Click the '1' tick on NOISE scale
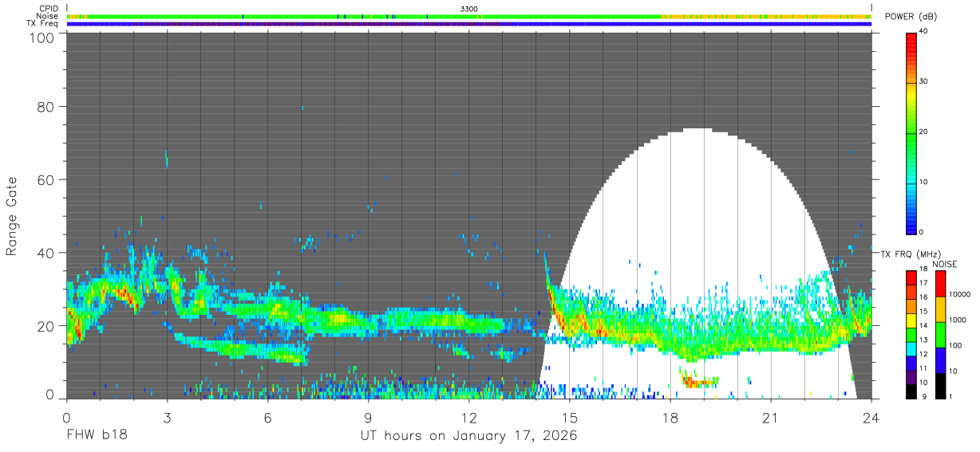The height and width of the screenshot is (452, 980). (x=952, y=396)
